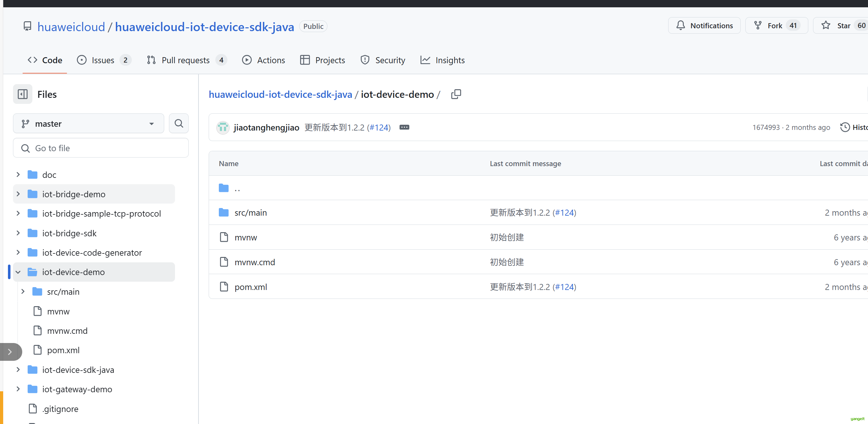Expand iot-device-code-generator chevron
The width and height of the screenshot is (868, 424).
[x=18, y=252]
